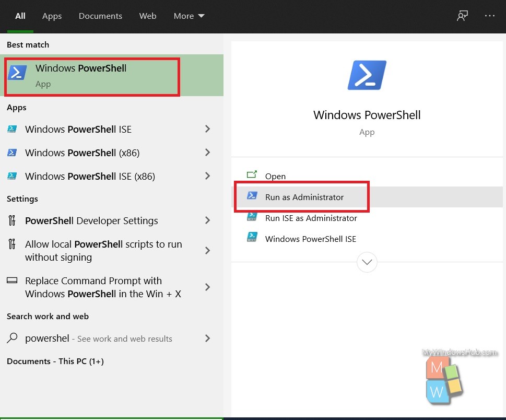The width and height of the screenshot is (506, 420).
Task: Switch to the Documents tab
Action: [100, 16]
